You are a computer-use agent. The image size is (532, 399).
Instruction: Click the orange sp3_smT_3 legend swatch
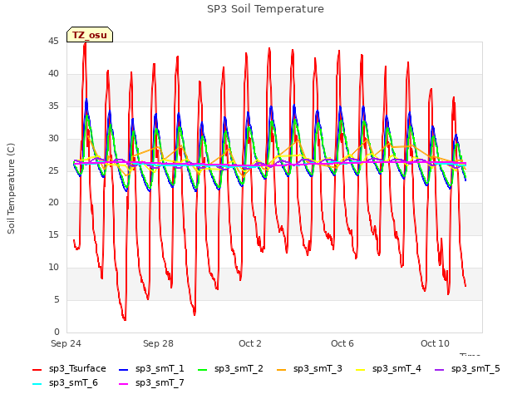pyautogui.click(x=281, y=369)
